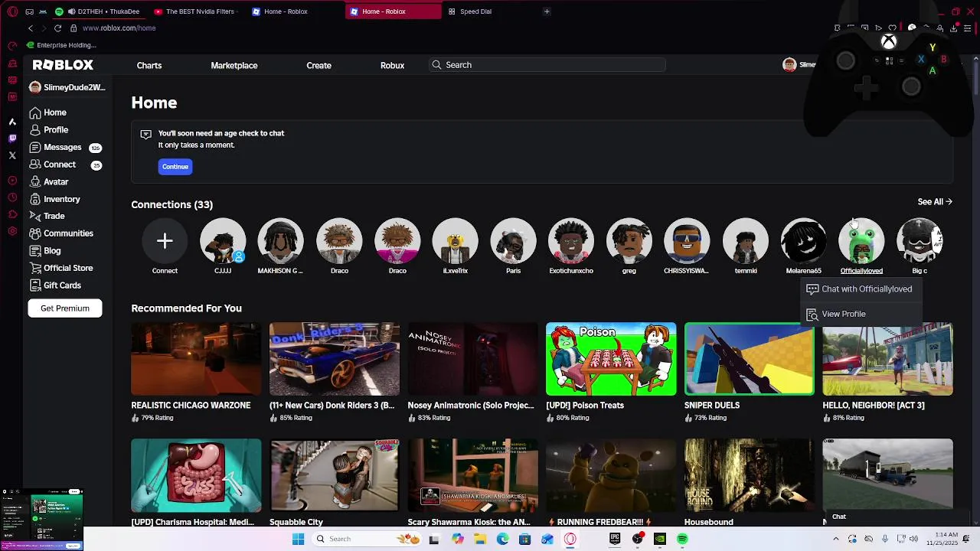Switch to the first Home - Roblox tab
Screen dimensions: 980x551
tap(294, 11)
